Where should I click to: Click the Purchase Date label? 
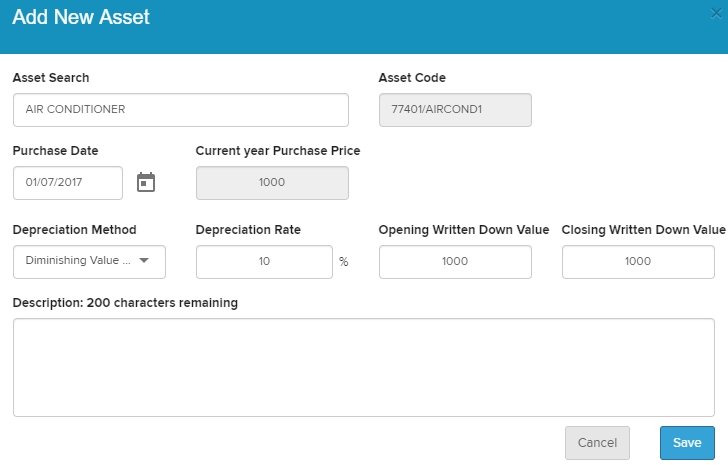coord(55,151)
